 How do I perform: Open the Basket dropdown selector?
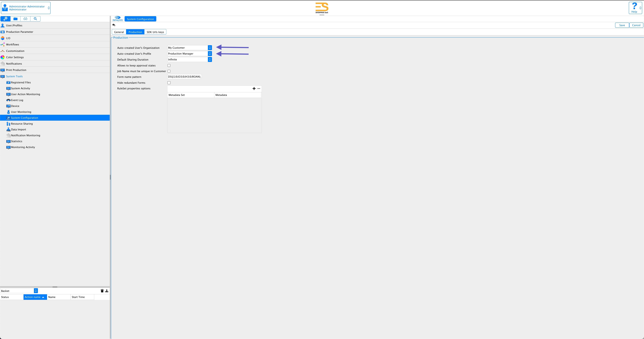pyautogui.click(x=19, y=291)
